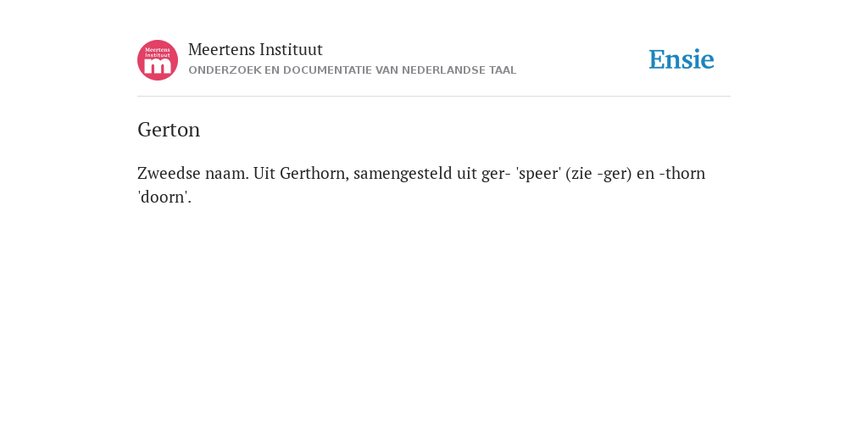Click the quoted word 'speer'
868x434 pixels.
pyautogui.click(x=538, y=174)
